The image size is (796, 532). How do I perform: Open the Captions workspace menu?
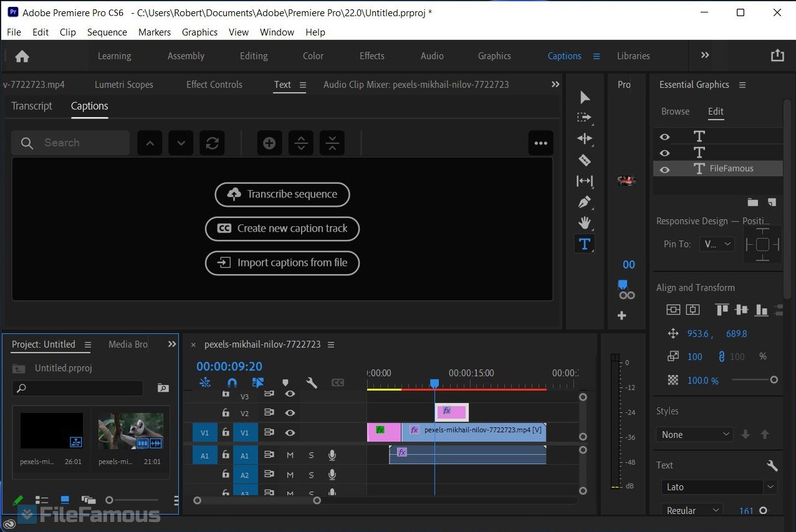click(597, 56)
